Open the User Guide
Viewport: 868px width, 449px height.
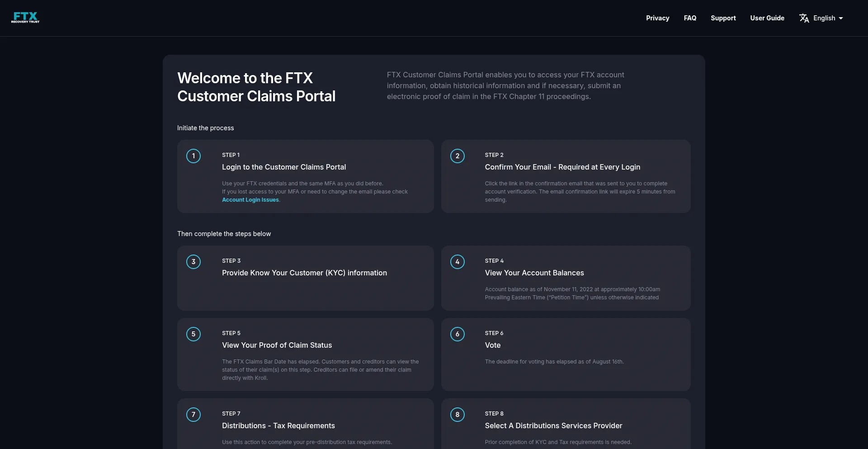click(767, 18)
